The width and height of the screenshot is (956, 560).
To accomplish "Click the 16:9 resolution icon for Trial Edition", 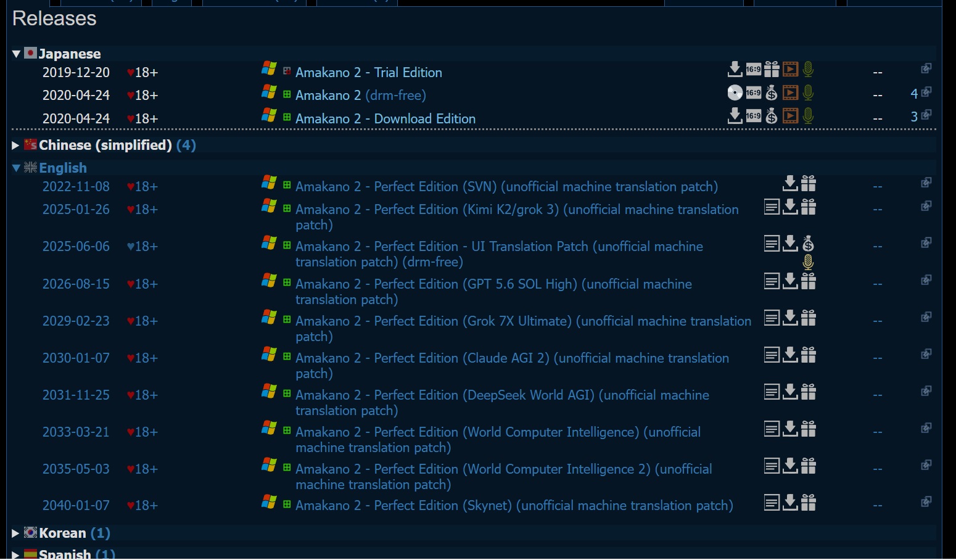I will tap(753, 69).
